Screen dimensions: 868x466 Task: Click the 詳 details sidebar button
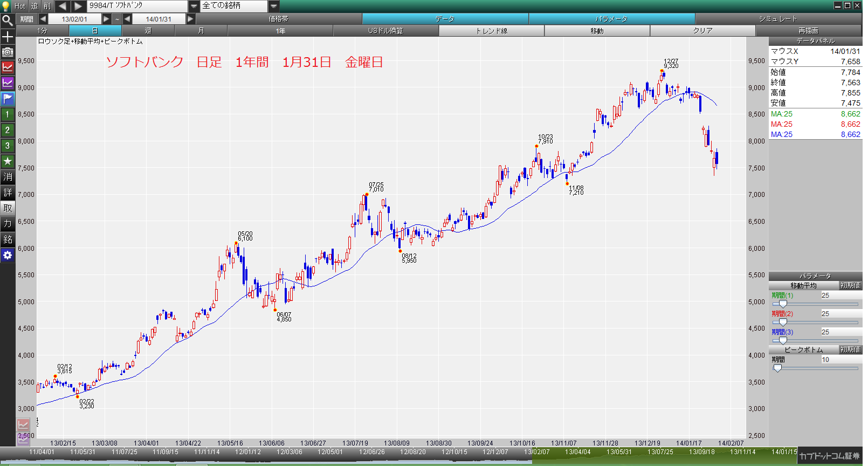click(x=8, y=193)
